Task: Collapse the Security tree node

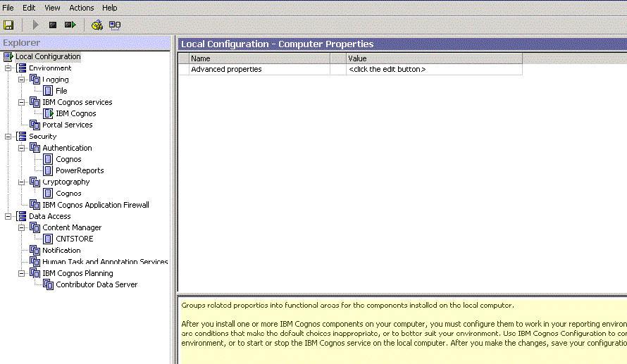Action: (x=8, y=137)
